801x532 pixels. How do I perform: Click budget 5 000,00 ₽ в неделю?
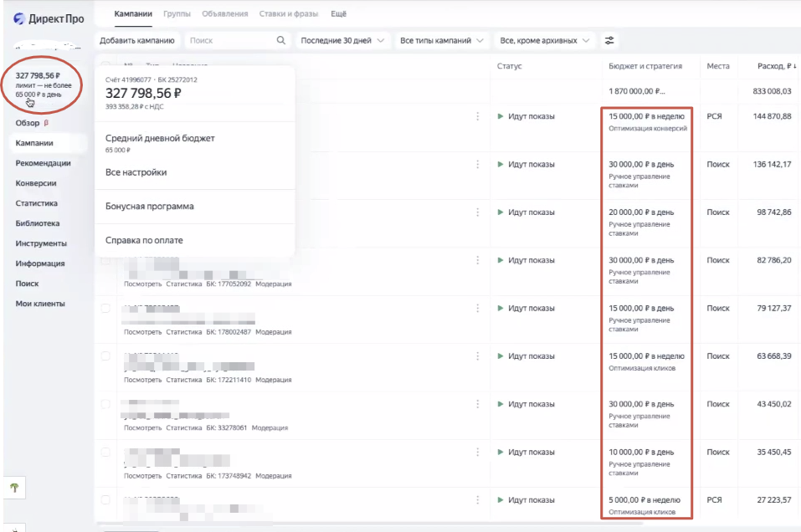click(x=644, y=500)
